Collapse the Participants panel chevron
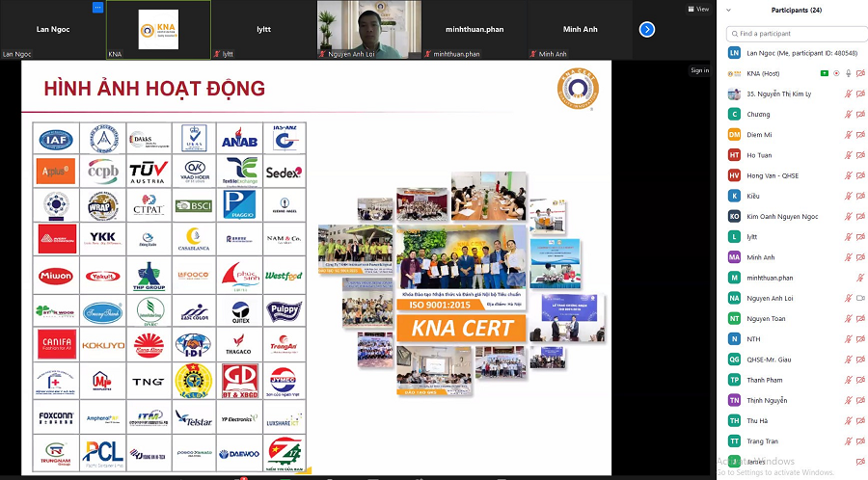The height and width of the screenshot is (480, 868). pos(728,10)
